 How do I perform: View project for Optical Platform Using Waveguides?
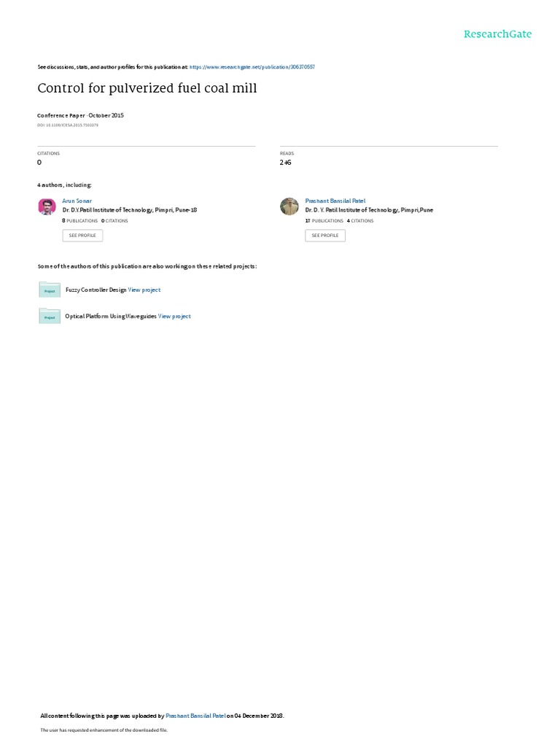(174, 317)
